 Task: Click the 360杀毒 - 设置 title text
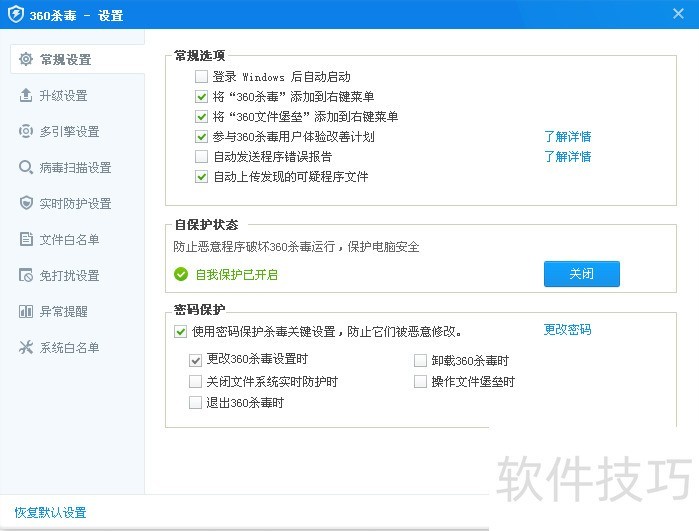click(76, 16)
